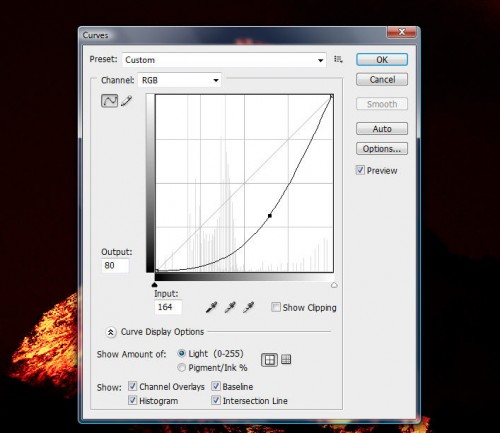
Task: Close the Curves dialog
Action: click(402, 32)
